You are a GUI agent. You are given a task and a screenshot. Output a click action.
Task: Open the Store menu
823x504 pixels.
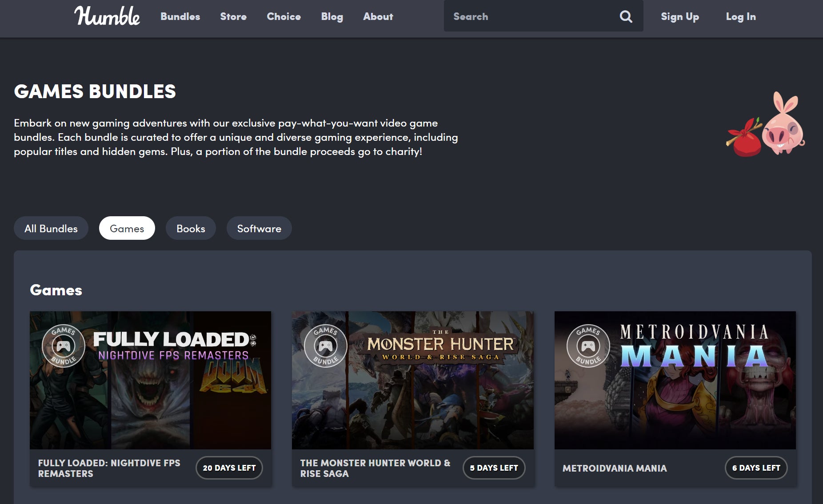tap(233, 17)
